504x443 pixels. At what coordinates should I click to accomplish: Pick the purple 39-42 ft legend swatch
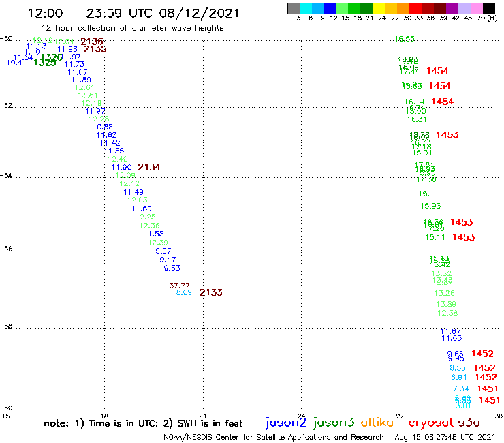tap(452, 8)
